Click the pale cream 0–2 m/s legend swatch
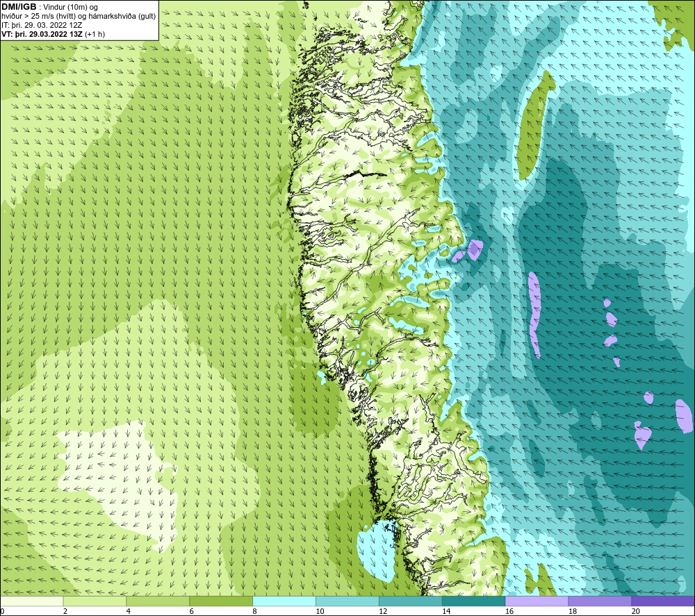 (31, 601)
